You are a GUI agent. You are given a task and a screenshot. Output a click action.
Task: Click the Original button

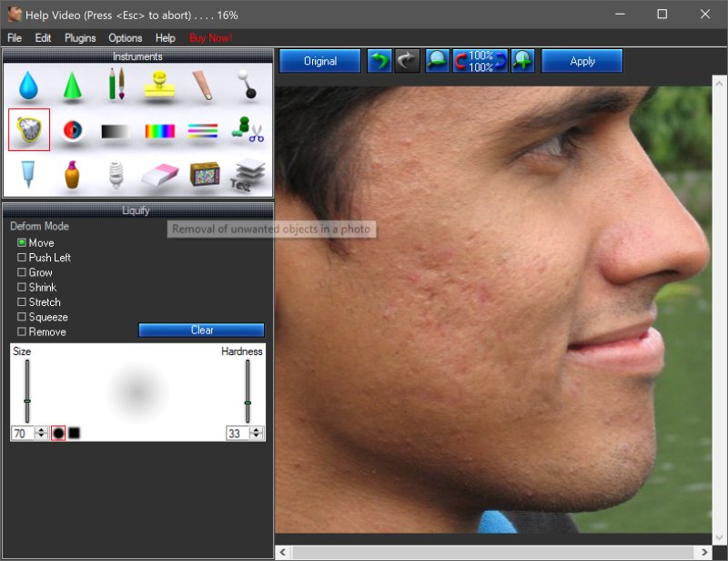tap(320, 61)
